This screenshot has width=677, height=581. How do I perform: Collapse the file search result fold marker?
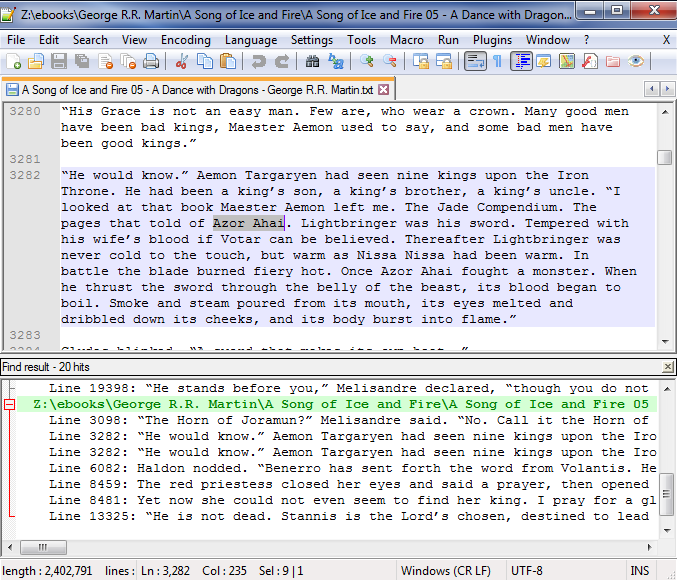9,404
